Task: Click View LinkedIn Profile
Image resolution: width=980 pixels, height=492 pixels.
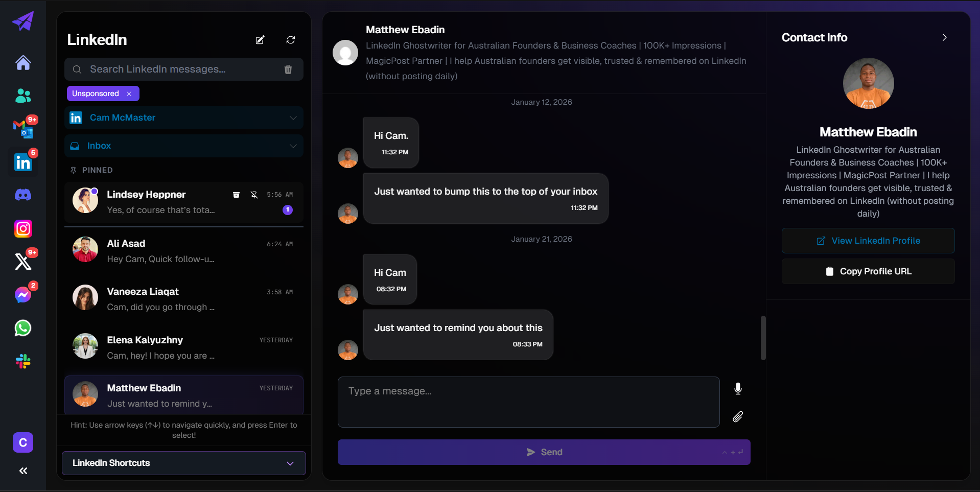Action: tap(868, 240)
